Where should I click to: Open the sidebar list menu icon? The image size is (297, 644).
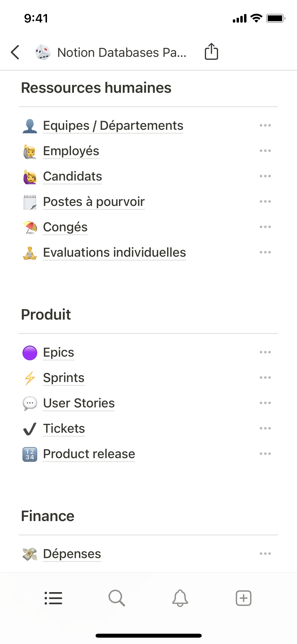pos(53,598)
